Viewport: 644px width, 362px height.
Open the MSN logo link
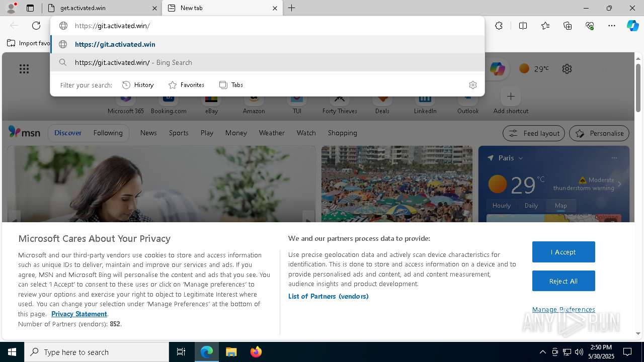click(x=24, y=132)
